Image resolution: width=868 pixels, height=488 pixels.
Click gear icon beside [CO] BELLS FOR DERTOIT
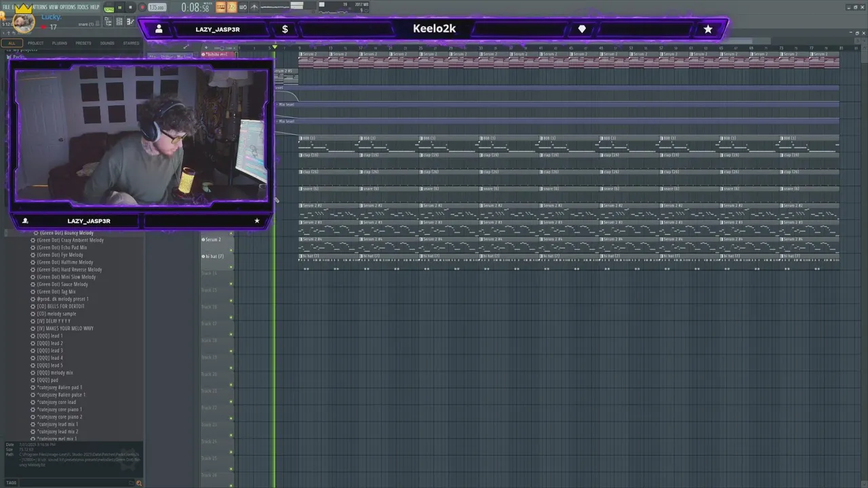click(x=33, y=306)
